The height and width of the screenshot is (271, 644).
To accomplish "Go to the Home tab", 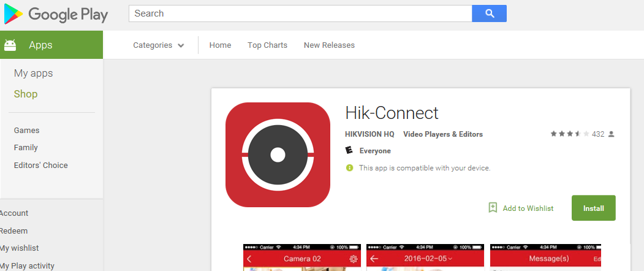I will tap(220, 45).
